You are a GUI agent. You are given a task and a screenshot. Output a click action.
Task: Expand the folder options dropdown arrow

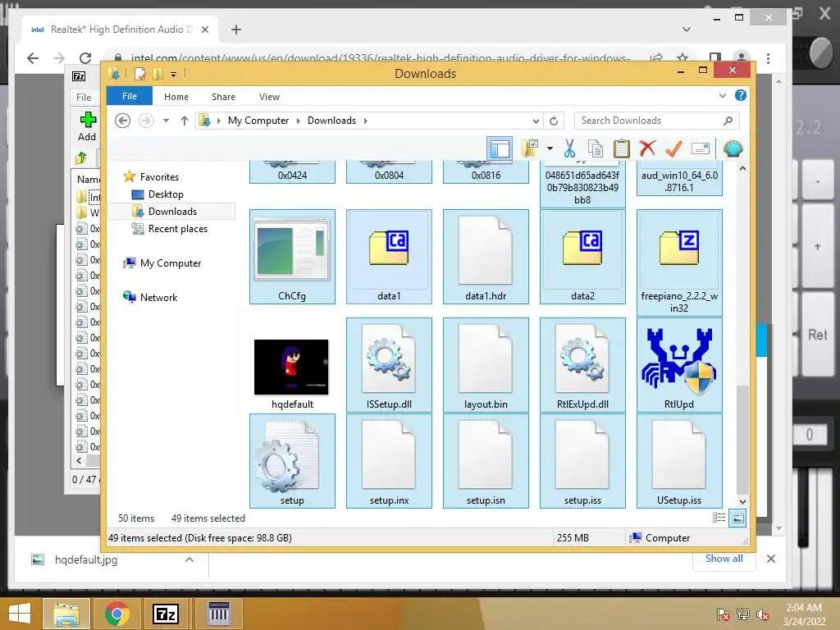(x=550, y=148)
